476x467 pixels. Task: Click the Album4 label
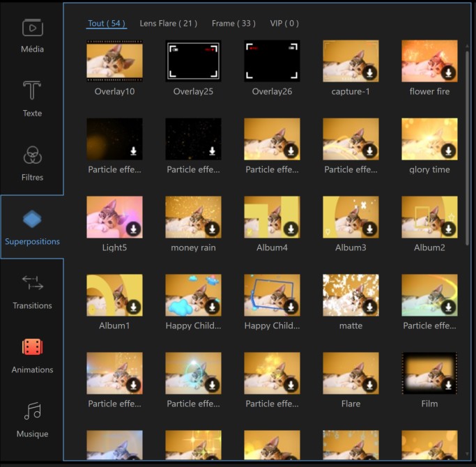click(272, 247)
